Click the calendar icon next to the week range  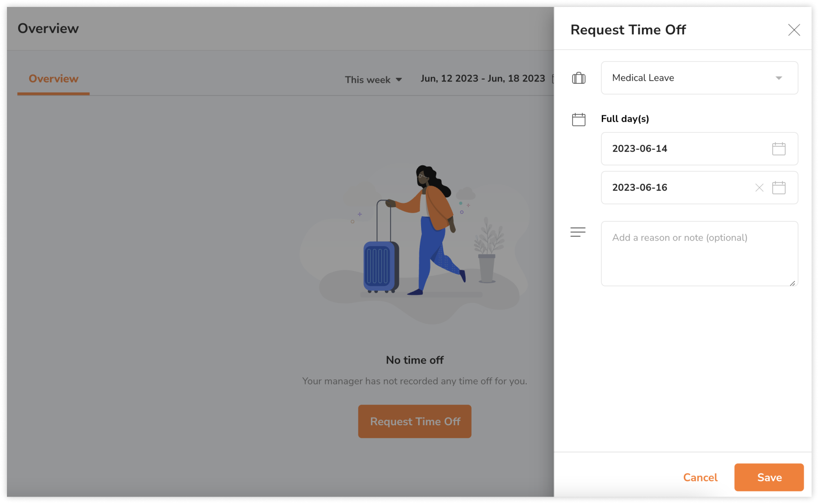point(555,79)
